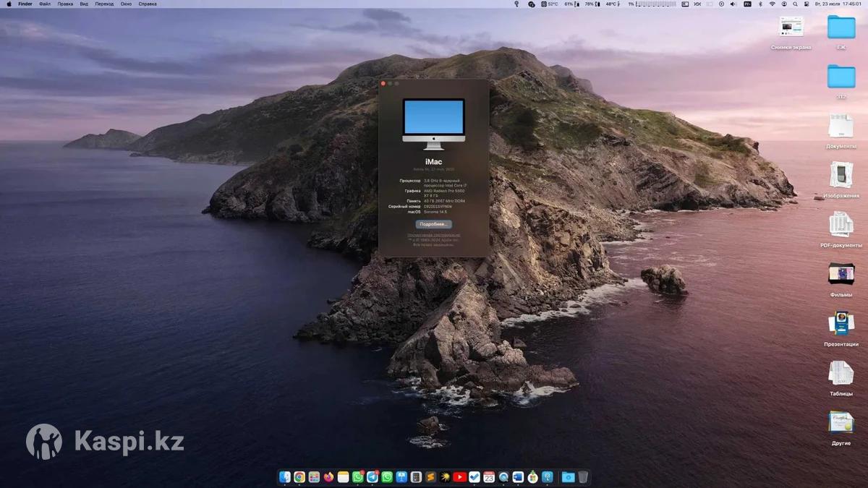Viewport: 868px width, 488px height.
Task: Open YouTube app in the dock
Action: click(459, 477)
